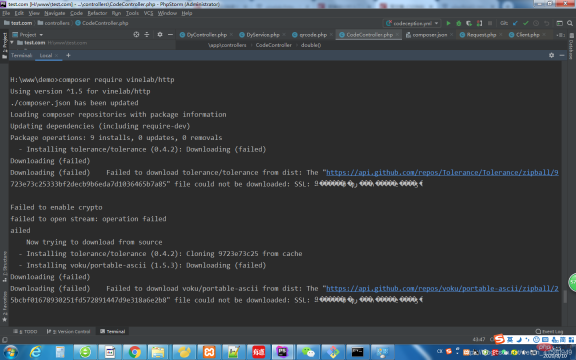This screenshot has height=360, width=576.
Task: Commit changes with green Git checkmark
Action: tap(526, 23)
